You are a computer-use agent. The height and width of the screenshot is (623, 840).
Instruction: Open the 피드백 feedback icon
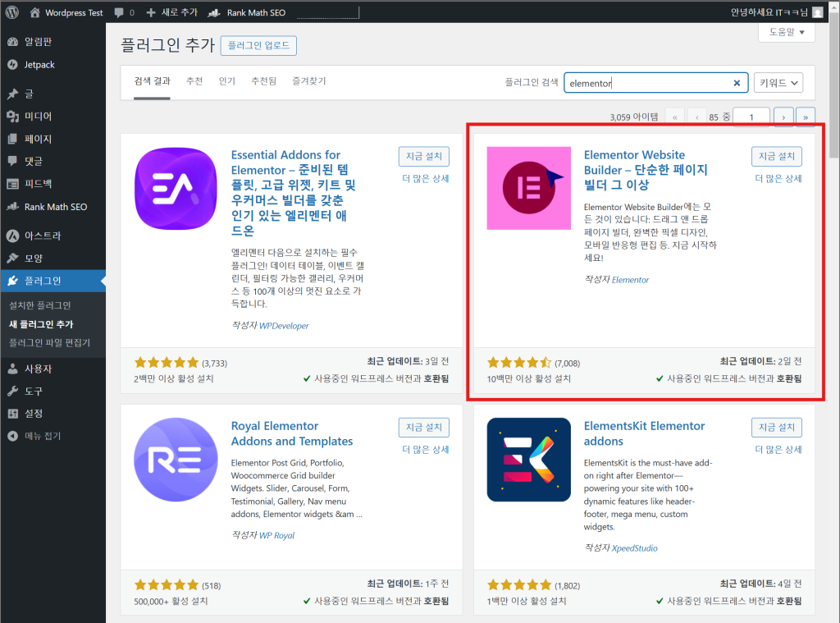coord(13,183)
